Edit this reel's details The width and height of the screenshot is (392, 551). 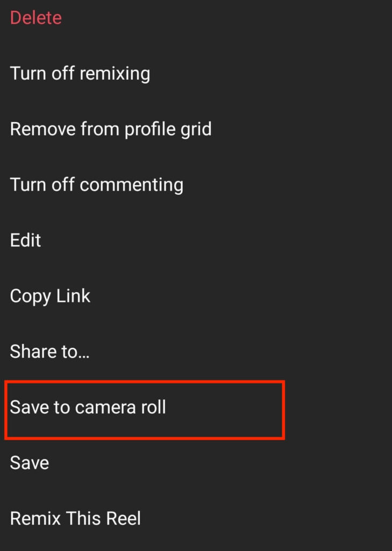coord(26,240)
